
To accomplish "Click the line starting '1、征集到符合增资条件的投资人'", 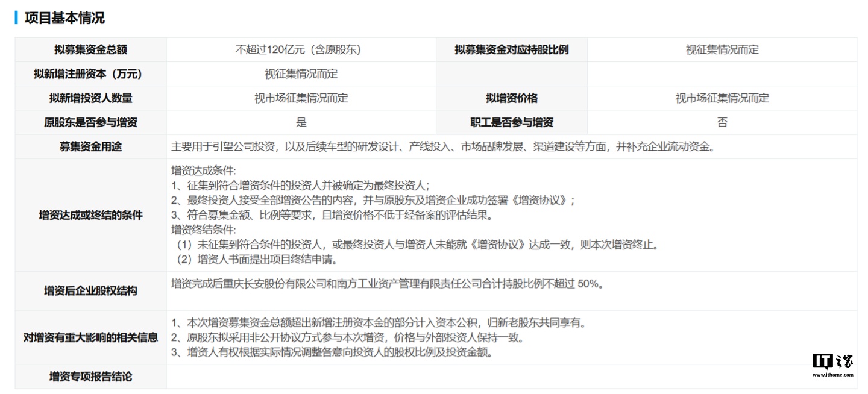I will [300, 186].
